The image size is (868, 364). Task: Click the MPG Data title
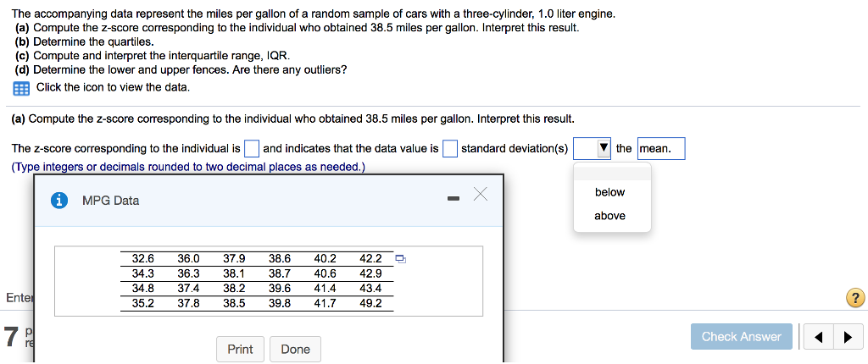tap(111, 201)
